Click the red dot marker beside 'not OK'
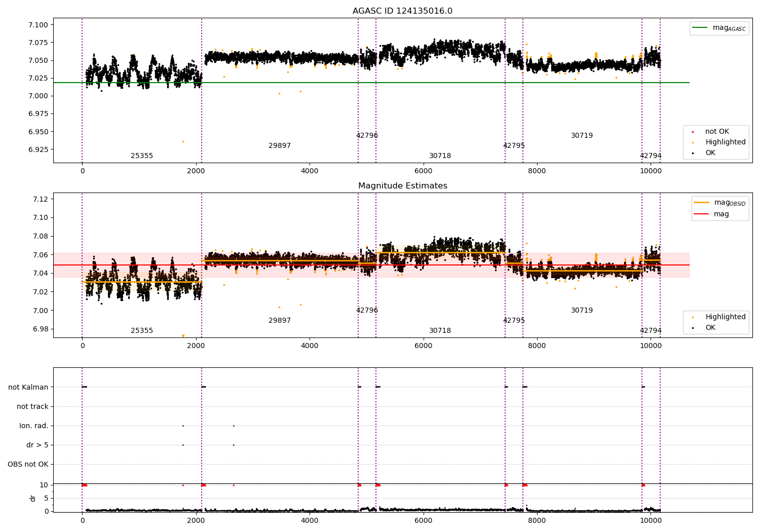The image size is (760, 532). 693,132
